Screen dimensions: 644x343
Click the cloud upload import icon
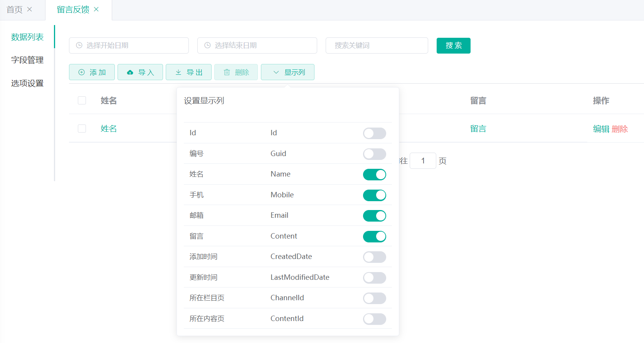130,72
